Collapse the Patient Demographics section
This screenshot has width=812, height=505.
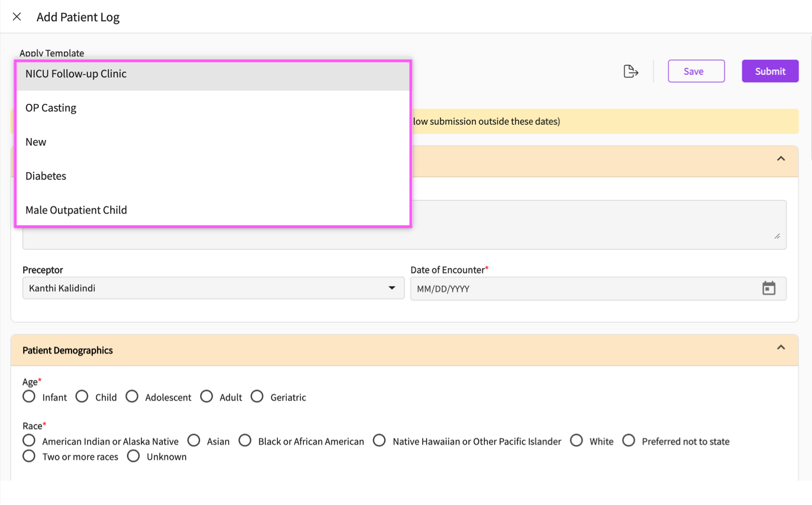780,348
